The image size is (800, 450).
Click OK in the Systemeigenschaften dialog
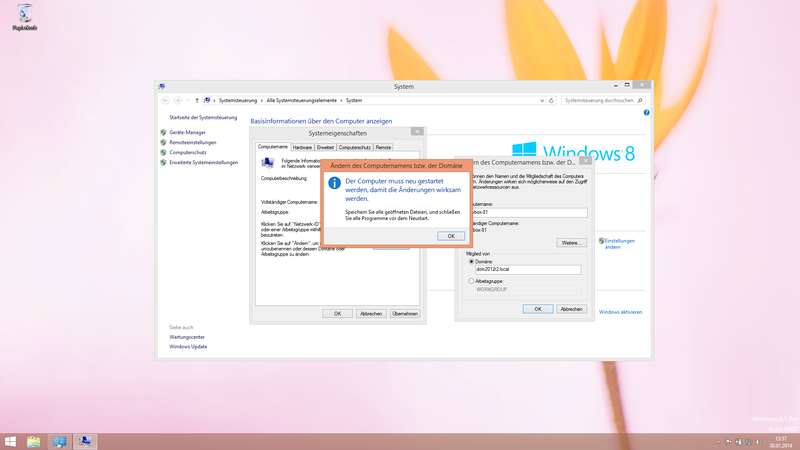tap(337, 313)
